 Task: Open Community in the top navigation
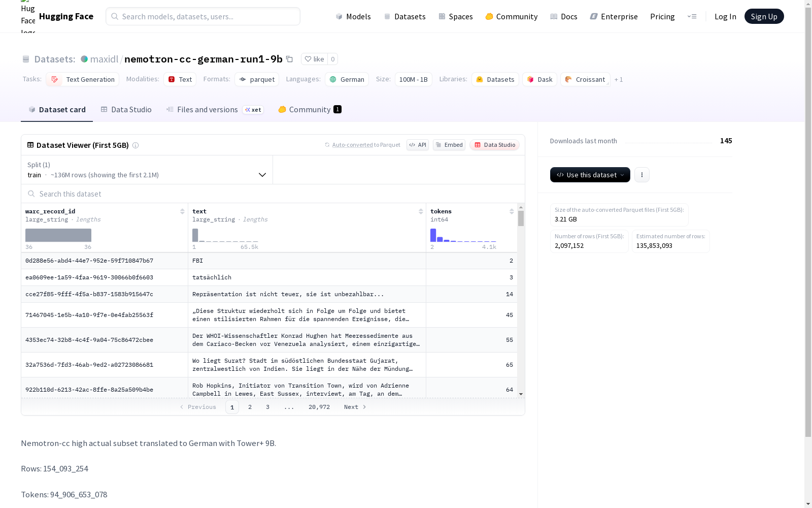click(511, 16)
